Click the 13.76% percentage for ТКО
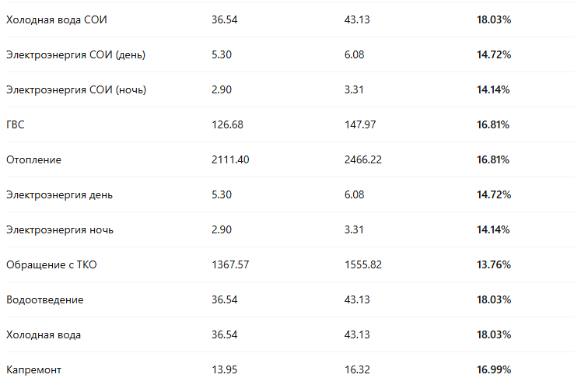574x392 pixels. pos(494,265)
